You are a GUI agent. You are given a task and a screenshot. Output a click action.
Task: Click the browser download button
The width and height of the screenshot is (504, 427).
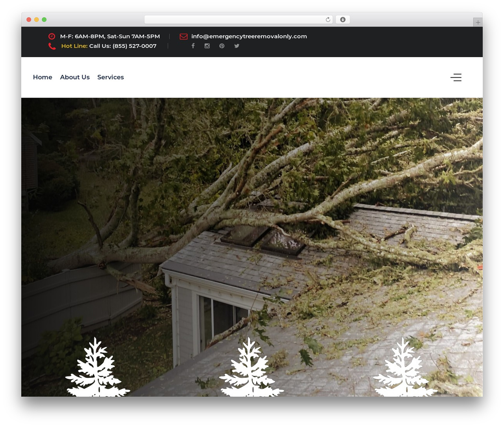[x=343, y=20]
